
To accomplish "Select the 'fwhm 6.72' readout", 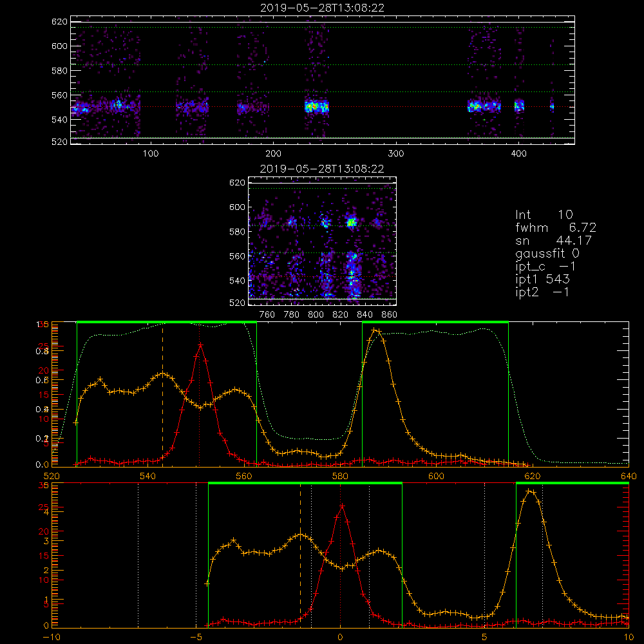I will 556,227.
